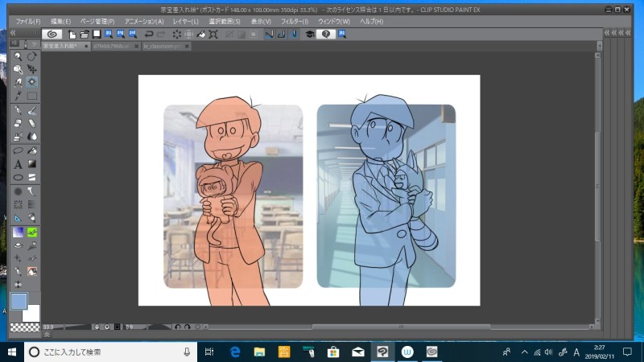Open Microsoft Edge from the taskbar
Image resolution: width=644 pixels, height=362 pixels.
point(236,352)
